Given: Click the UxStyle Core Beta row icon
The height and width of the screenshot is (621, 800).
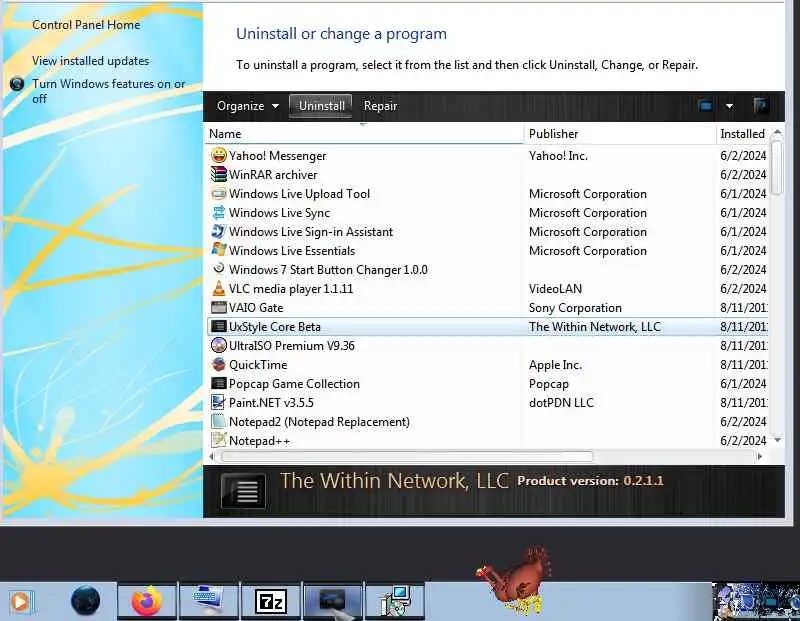Looking at the screenshot, I should (x=219, y=327).
